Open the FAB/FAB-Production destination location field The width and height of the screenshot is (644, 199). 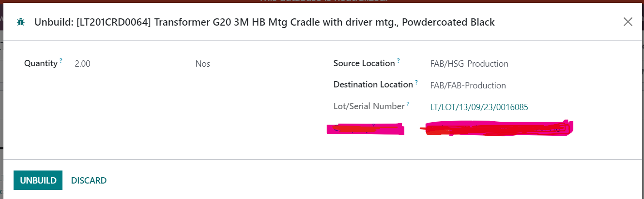(468, 85)
